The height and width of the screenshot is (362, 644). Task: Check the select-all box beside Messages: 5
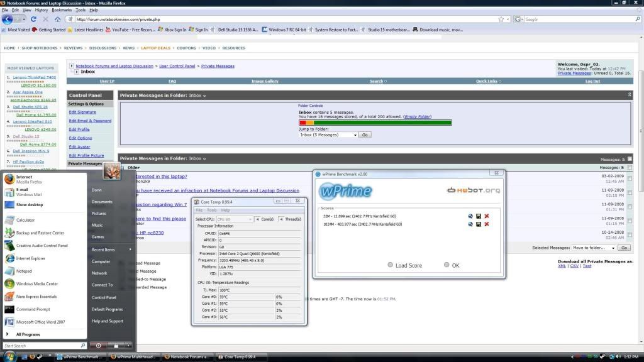pos(630,167)
